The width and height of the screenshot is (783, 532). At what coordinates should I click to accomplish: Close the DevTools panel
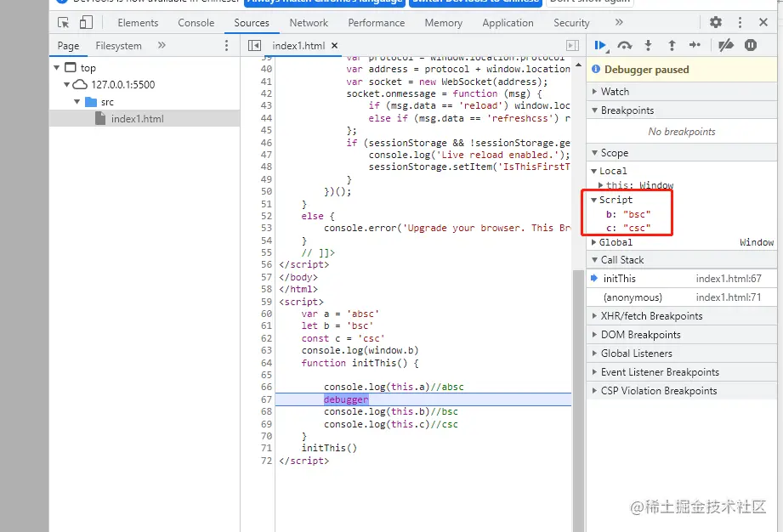point(763,22)
